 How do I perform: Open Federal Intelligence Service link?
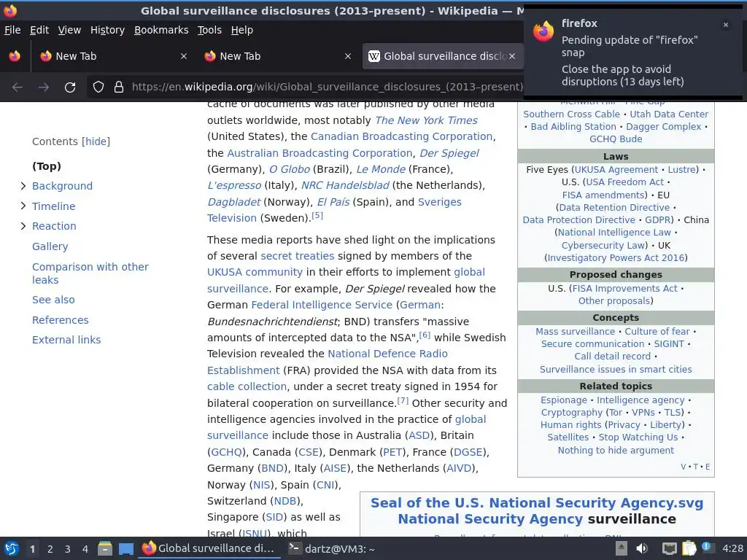coord(322,305)
